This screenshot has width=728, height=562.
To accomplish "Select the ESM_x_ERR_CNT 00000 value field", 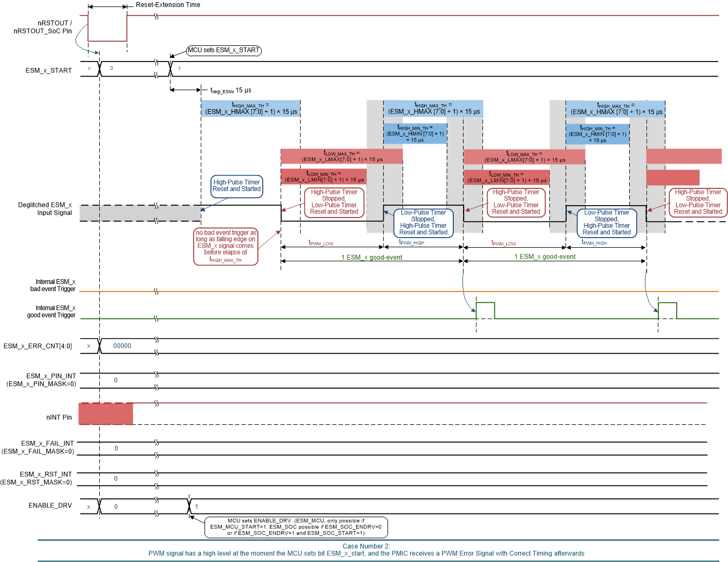I will [123, 346].
